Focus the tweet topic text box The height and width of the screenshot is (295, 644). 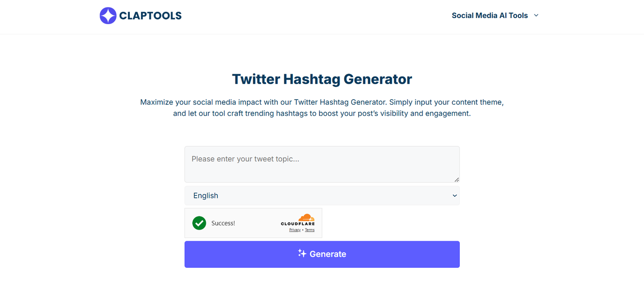coord(322,164)
